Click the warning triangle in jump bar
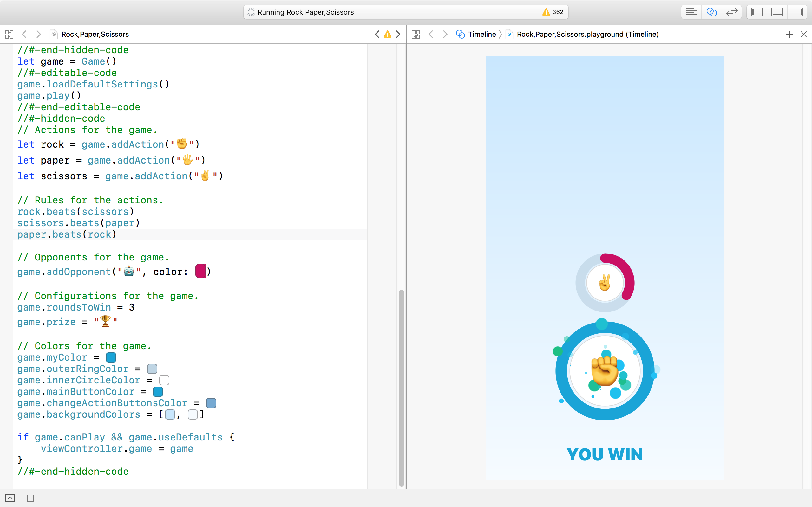The height and width of the screenshot is (507, 812). point(388,34)
